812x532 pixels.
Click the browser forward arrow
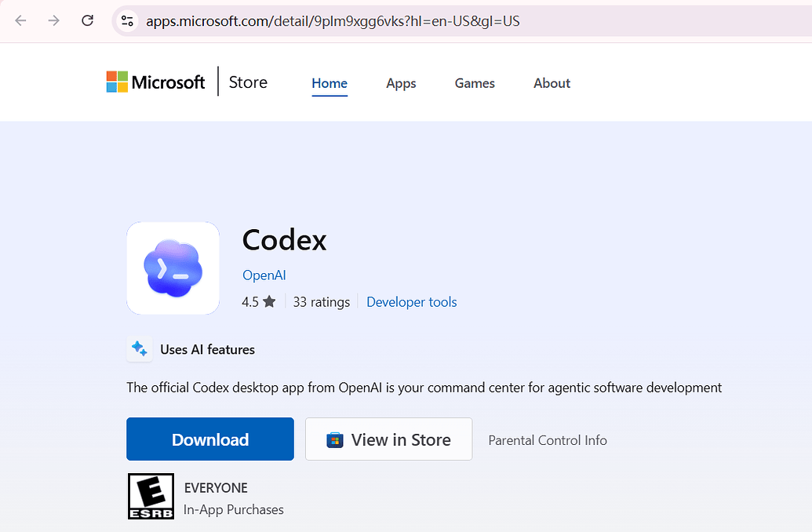point(54,20)
